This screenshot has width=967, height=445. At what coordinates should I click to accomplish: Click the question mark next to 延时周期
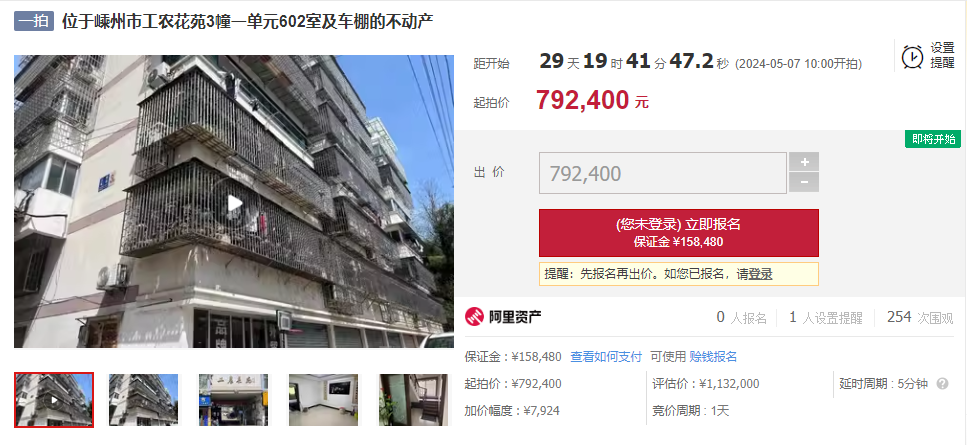coord(942,383)
